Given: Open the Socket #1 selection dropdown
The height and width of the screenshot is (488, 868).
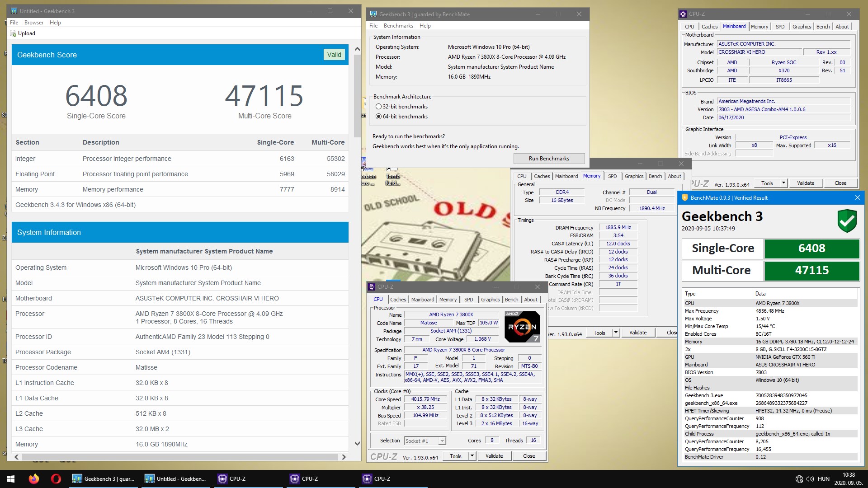Looking at the screenshot, I should [x=442, y=441].
